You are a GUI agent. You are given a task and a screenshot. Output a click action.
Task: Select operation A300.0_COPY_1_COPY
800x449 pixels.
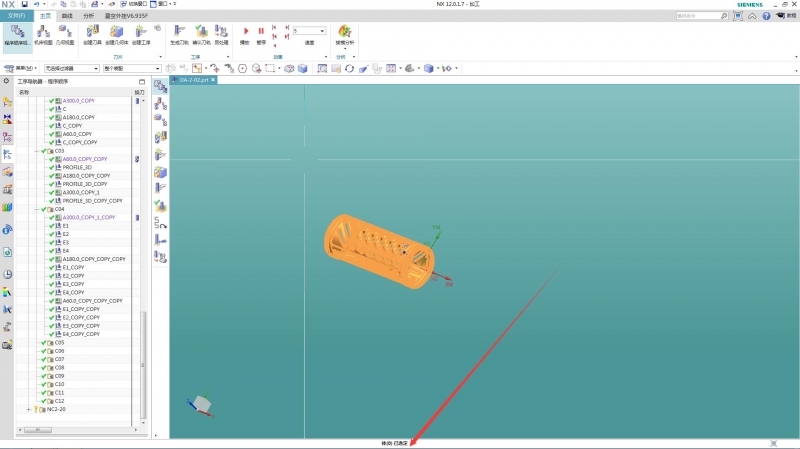point(89,217)
